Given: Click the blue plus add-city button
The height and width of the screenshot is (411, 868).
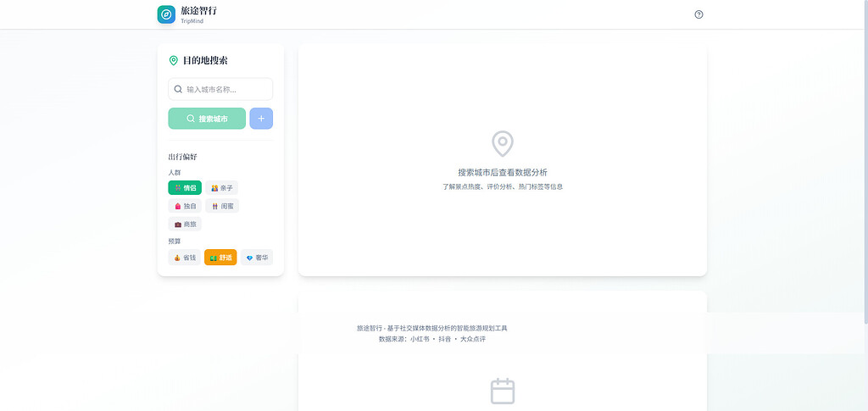Looking at the screenshot, I should pos(261,119).
